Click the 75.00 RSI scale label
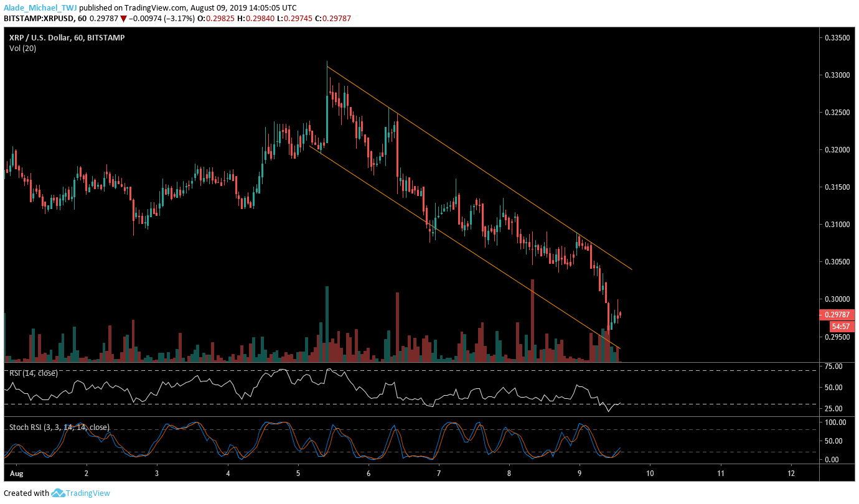This screenshot has width=859, height=504. coord(833,366)
